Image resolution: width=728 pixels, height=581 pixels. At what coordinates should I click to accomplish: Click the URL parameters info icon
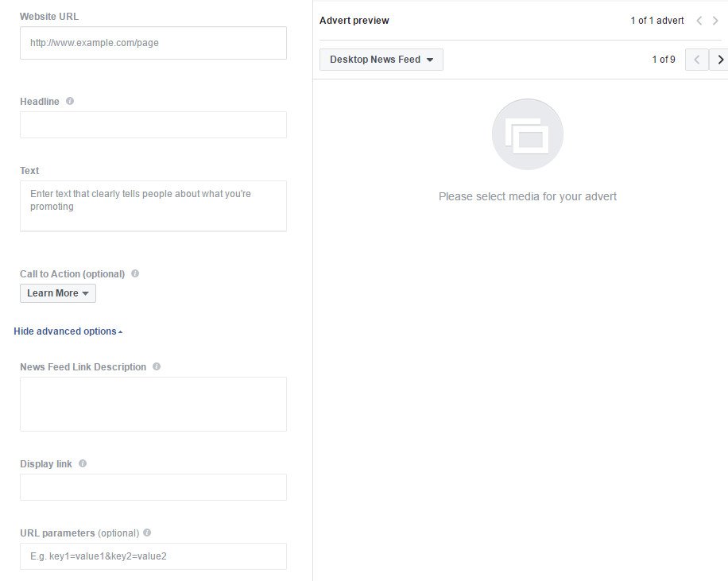click(x=147, y=533)
